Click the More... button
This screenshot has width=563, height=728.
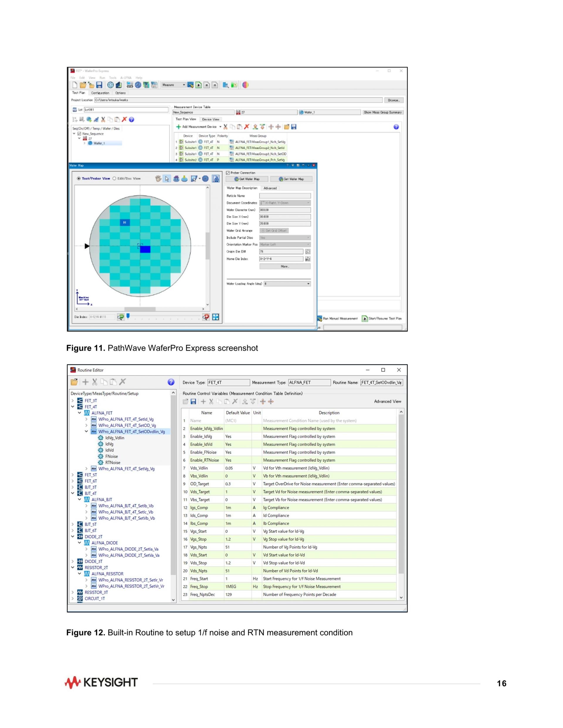point(285,266)
